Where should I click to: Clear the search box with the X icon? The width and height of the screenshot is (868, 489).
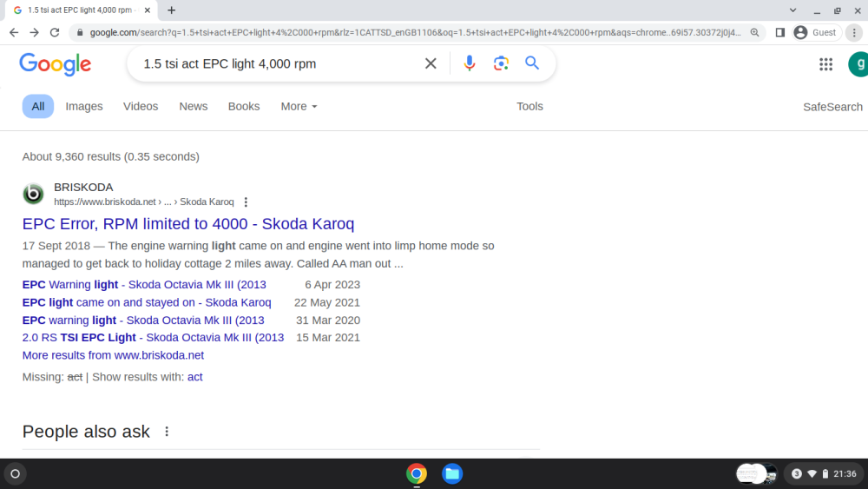click(x=431, y=63)
